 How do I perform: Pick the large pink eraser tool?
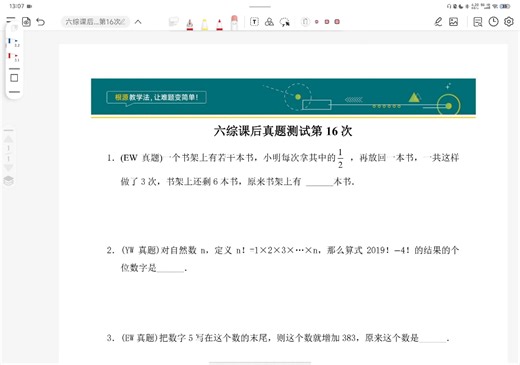234,23
